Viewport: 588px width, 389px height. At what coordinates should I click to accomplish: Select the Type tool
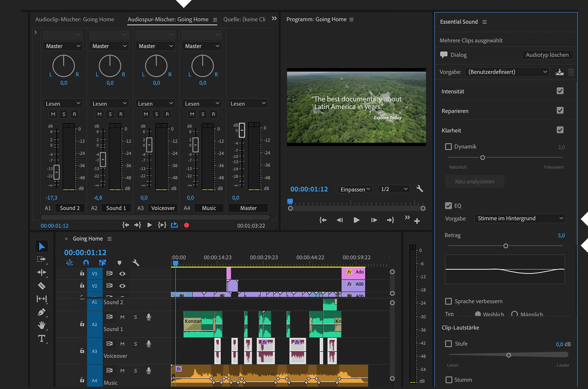tap(41, 338)
